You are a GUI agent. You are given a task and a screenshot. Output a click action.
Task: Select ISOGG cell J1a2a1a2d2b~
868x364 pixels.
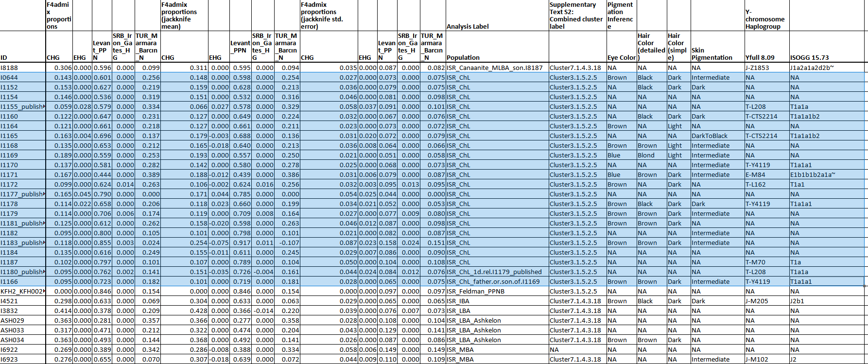828,68
